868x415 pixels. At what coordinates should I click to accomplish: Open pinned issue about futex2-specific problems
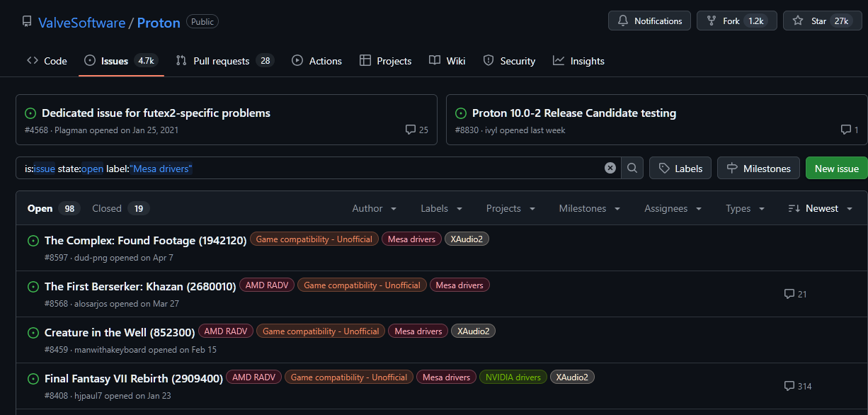pyautogui.click(x=156, y=113)
